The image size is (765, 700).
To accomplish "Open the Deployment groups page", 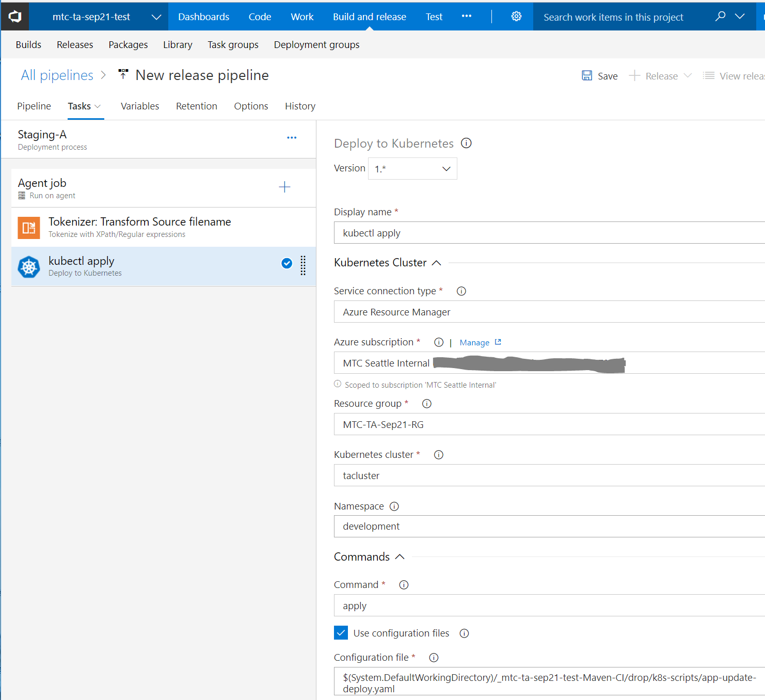I will (x=316, y=45).
